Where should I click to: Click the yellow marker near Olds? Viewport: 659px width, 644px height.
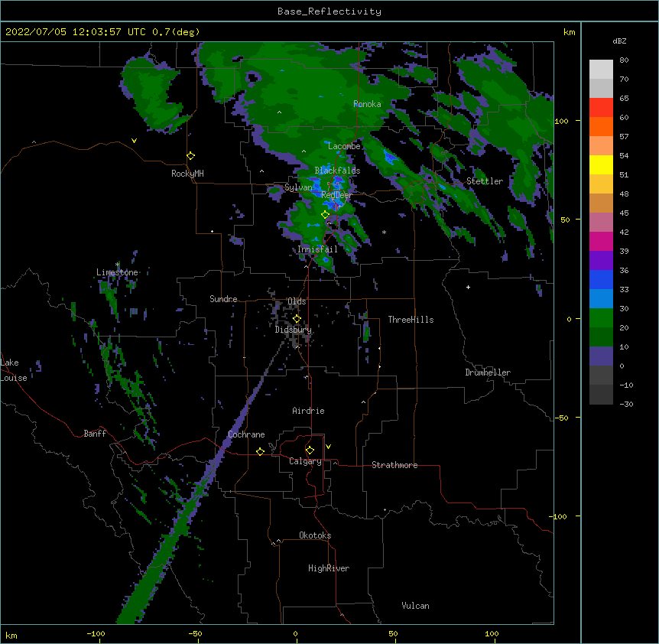click(297, 318)
